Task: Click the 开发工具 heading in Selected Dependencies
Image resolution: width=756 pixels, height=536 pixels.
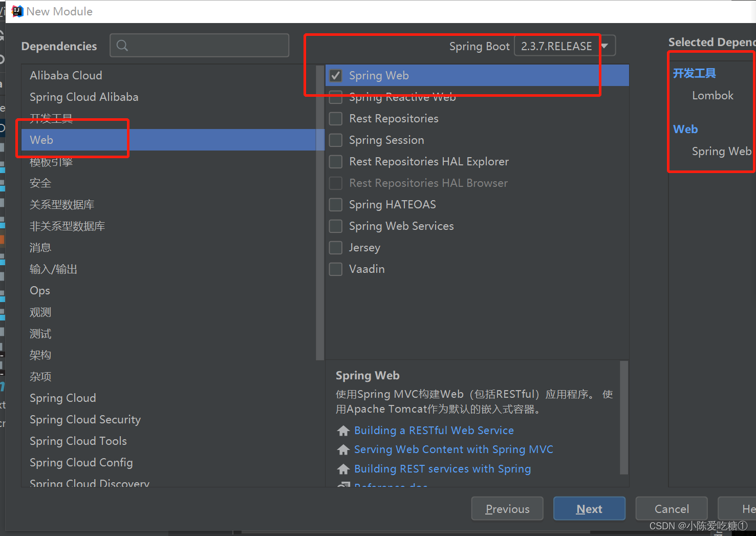Action: click(694, 73)
